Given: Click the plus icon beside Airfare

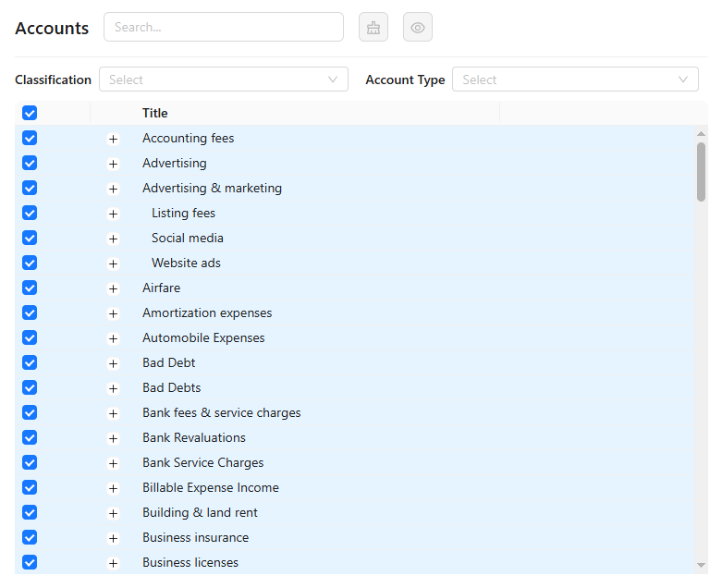Looking at the screenshot, I should click(113, 288).
